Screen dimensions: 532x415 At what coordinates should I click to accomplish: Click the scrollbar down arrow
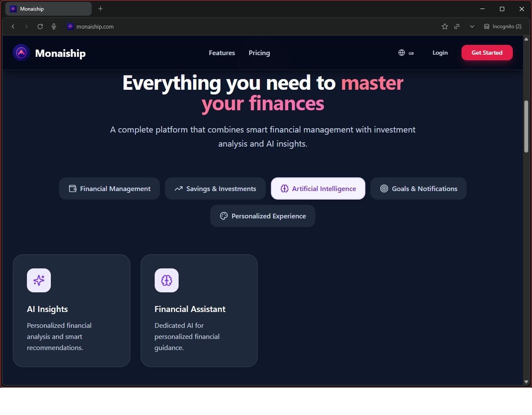(526, 382)
